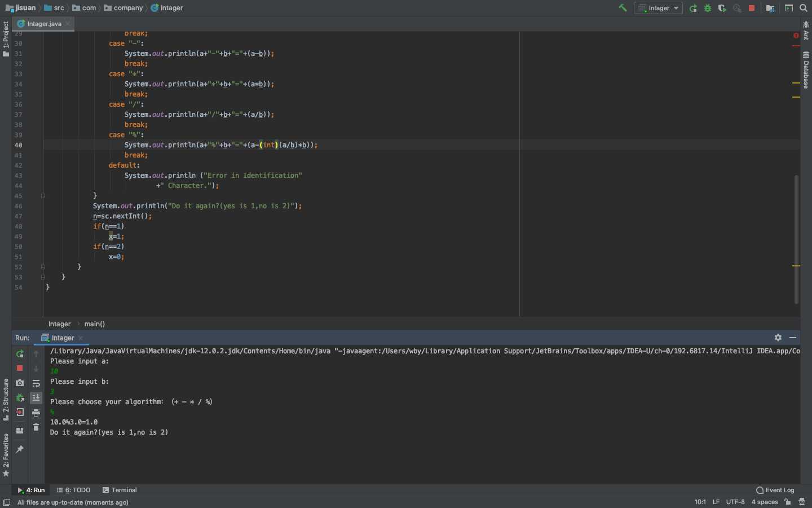Click the '10.0%3.0=1.0' console output line
The height and width of the screenshot is (508, 812).
[74, 422]
